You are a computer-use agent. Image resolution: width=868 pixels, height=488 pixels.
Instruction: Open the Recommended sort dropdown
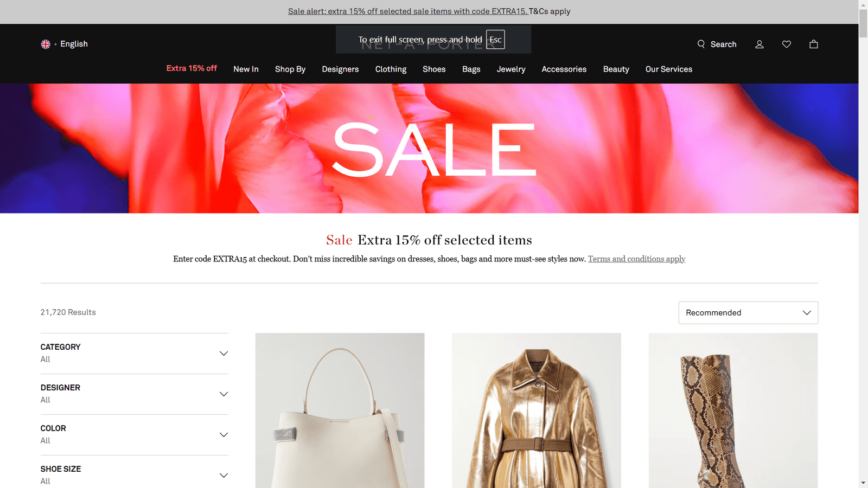coord(748,313)
